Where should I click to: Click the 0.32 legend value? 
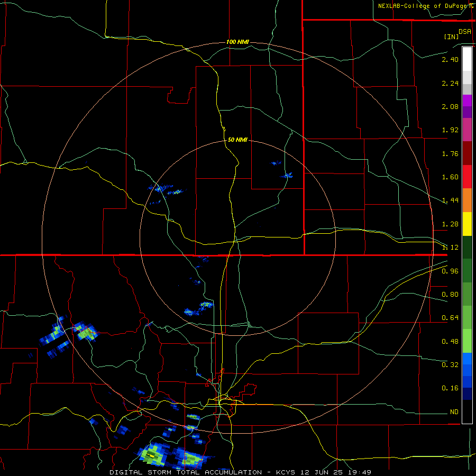[450, 364]
